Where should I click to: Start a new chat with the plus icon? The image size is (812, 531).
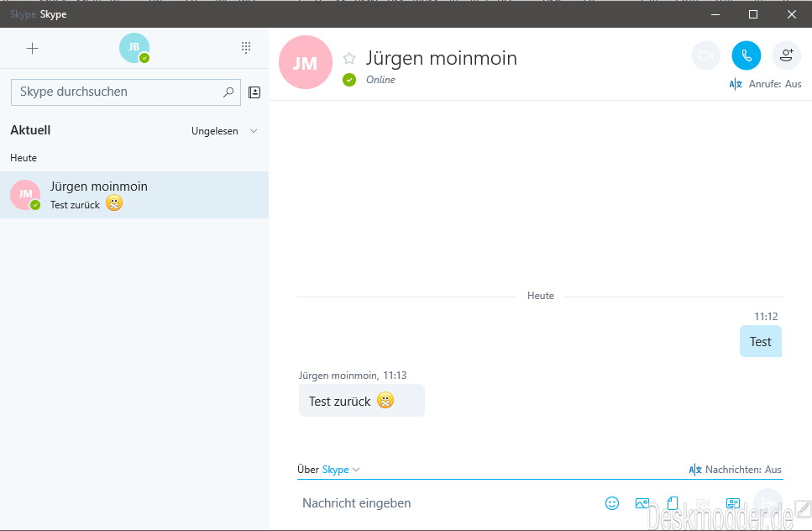coord(32,48)
